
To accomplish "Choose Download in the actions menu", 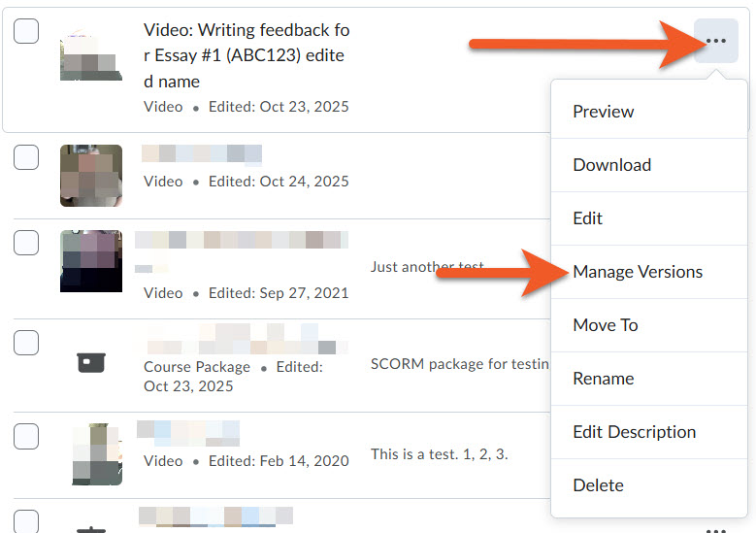I will (611, 165).
